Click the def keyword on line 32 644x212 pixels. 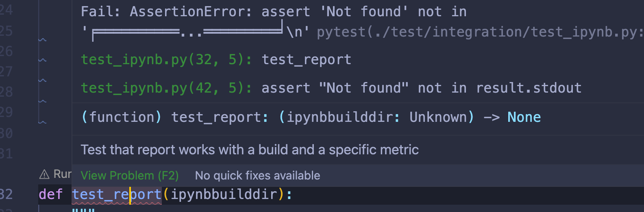(x=51, y=195)
